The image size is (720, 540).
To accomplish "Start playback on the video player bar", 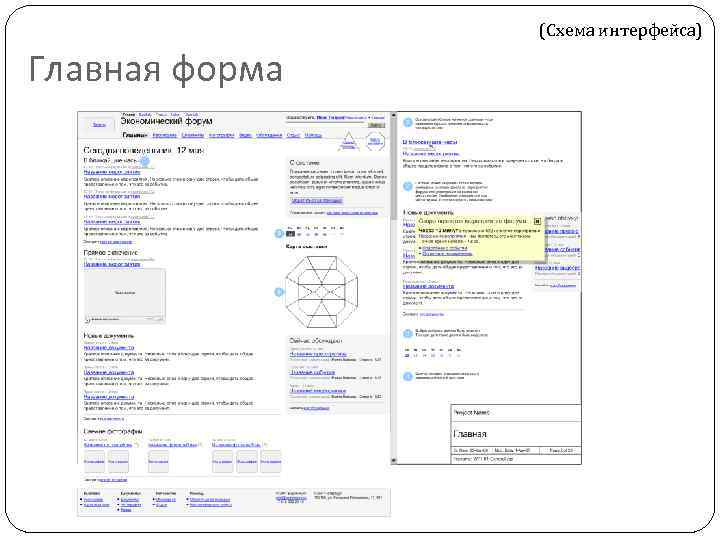I will (88, 320).
